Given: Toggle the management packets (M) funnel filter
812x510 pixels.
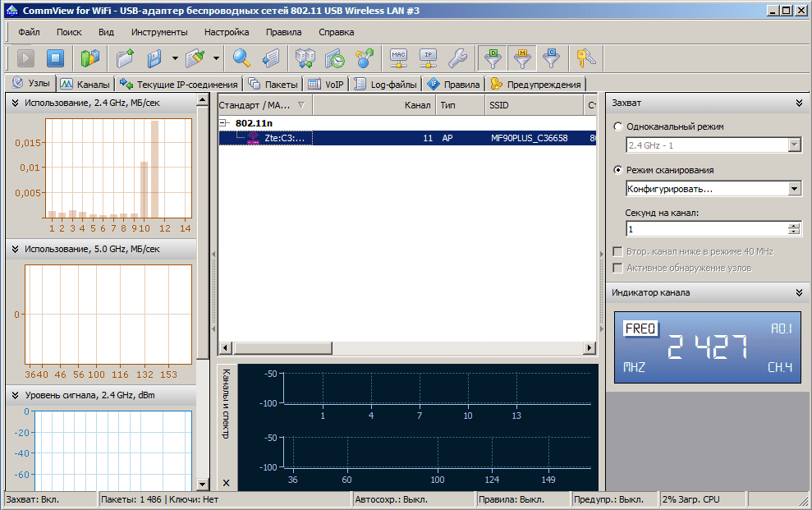Looking at the screenshot, I should [522, 58].
